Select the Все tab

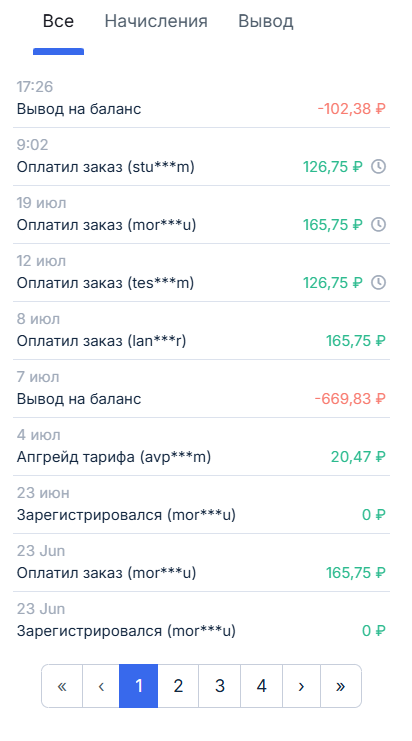point(58,21)
